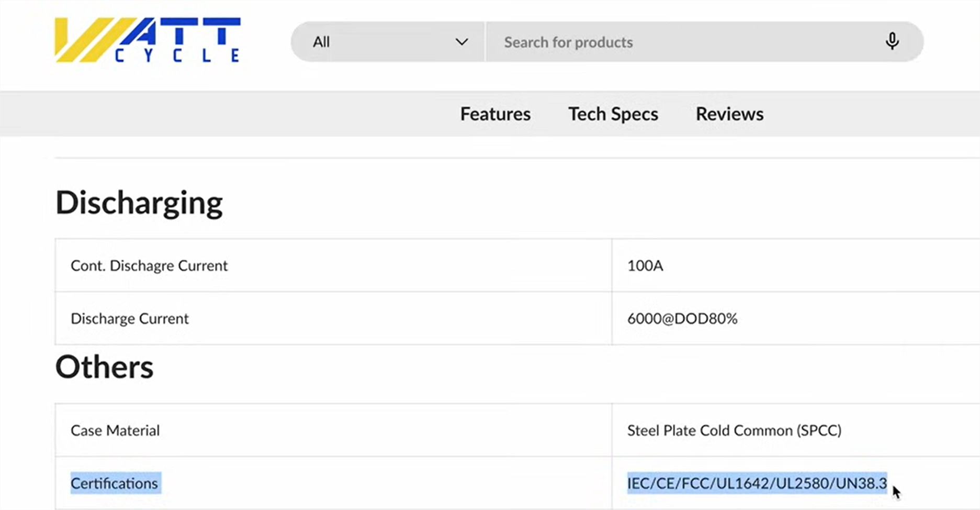Click the highlighted IEC/CE/FCC/UL1642 certifications value
The image size is (980, 510).
[x=757, y=483]
